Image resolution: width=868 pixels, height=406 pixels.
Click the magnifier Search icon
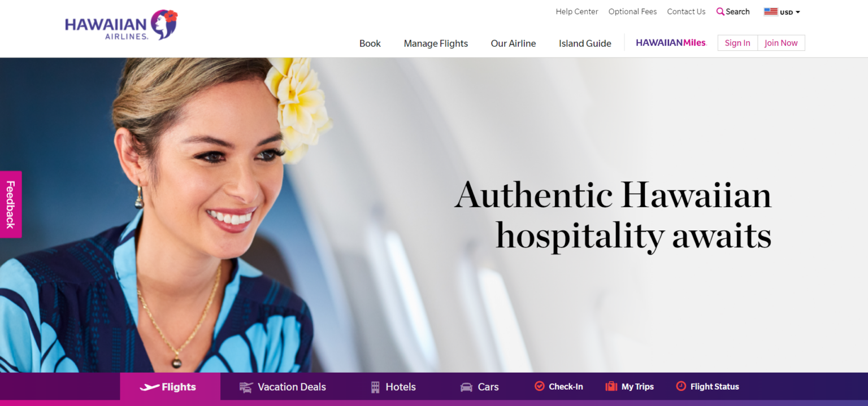720,11
